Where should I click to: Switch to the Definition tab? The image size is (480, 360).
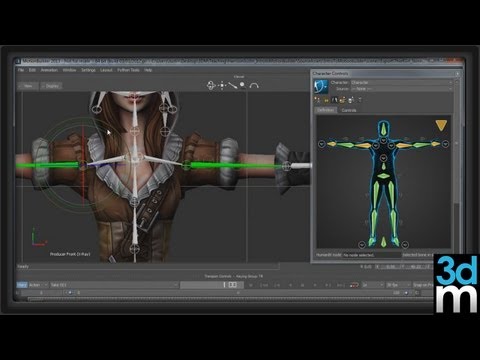coord(325,110)
